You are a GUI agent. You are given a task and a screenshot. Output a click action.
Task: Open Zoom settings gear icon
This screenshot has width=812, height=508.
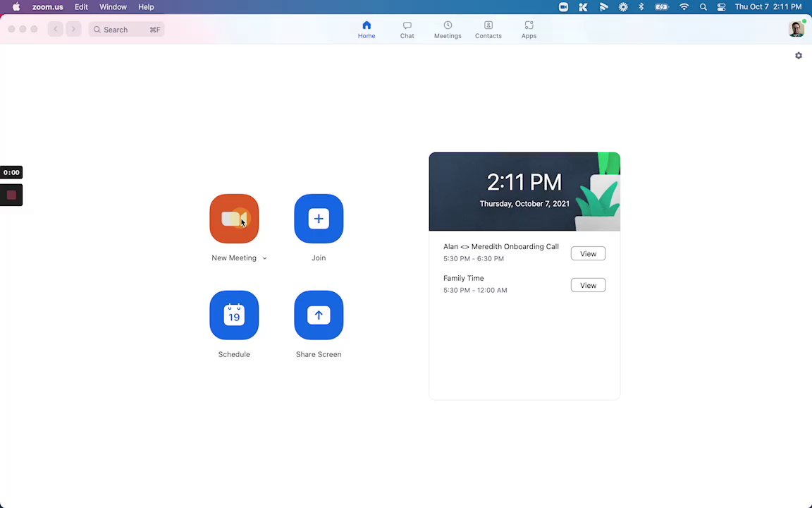799,56
